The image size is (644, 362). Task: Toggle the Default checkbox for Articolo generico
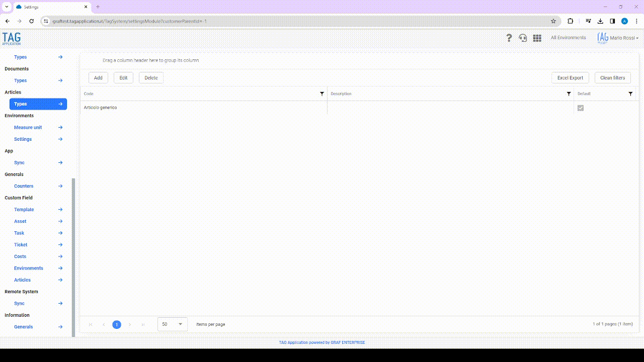[581, 108]
